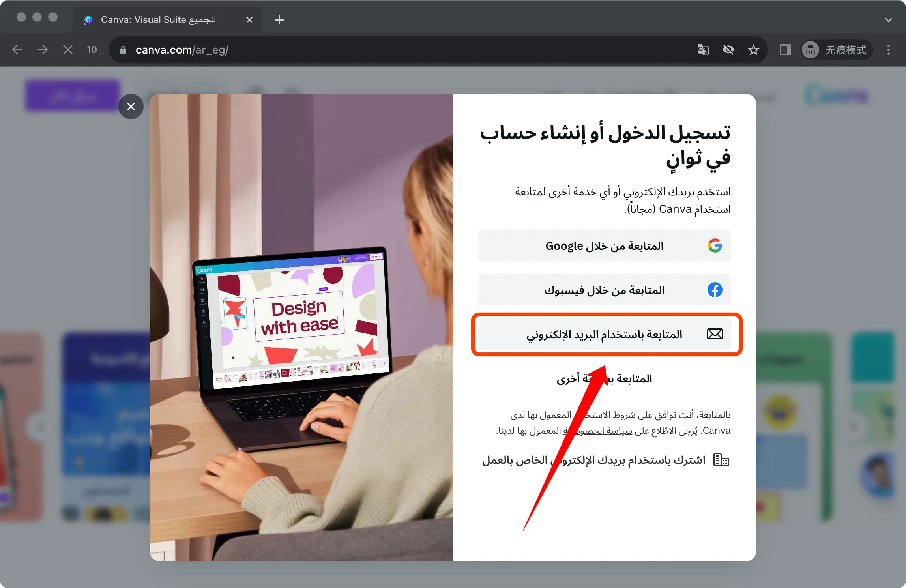Click the purple button behind the dialog

coord(73,96)
